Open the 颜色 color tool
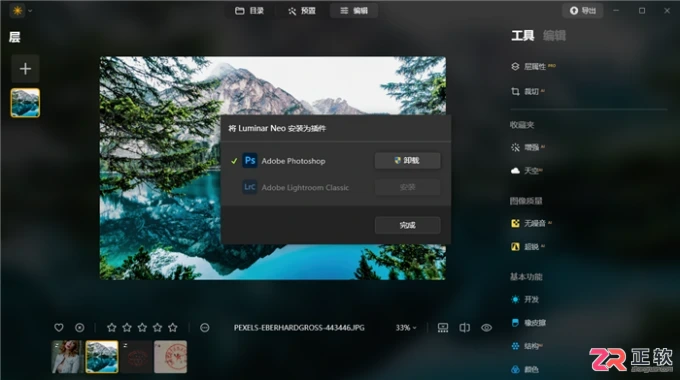The image size is (680, 380). 525,370
